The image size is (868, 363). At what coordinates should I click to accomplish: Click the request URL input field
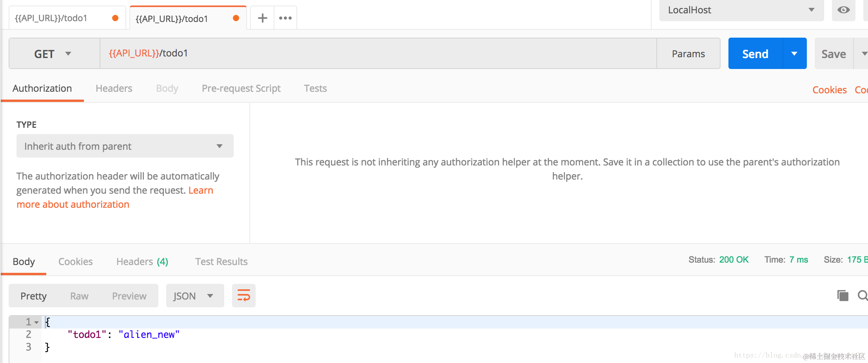[x=378, y=53]
